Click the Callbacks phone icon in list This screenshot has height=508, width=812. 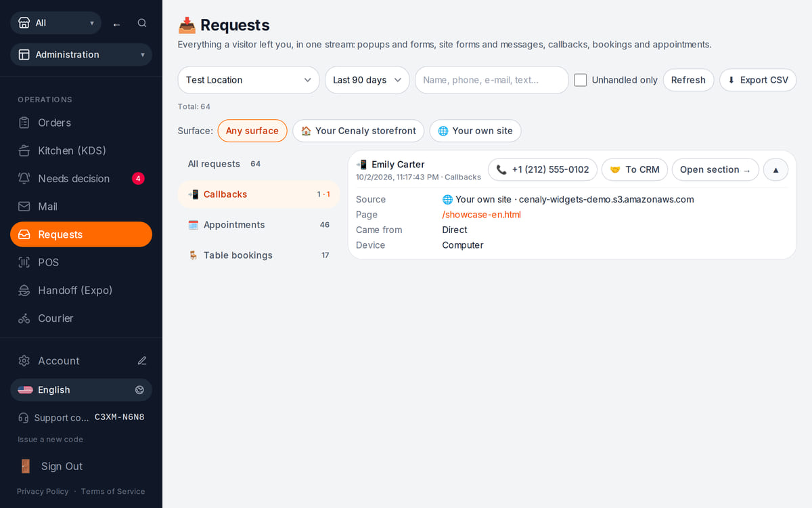pos(194,194)
